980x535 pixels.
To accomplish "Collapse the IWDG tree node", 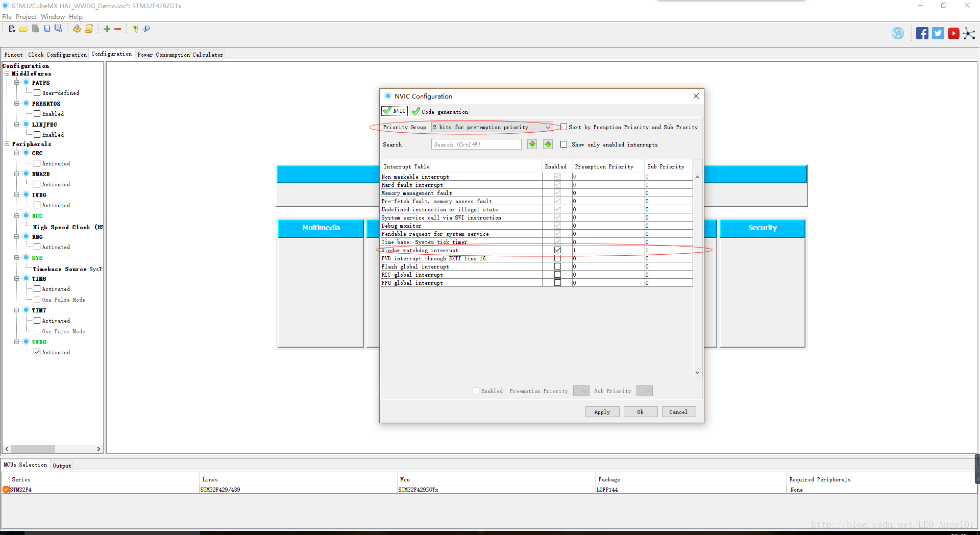I will 17,195.
